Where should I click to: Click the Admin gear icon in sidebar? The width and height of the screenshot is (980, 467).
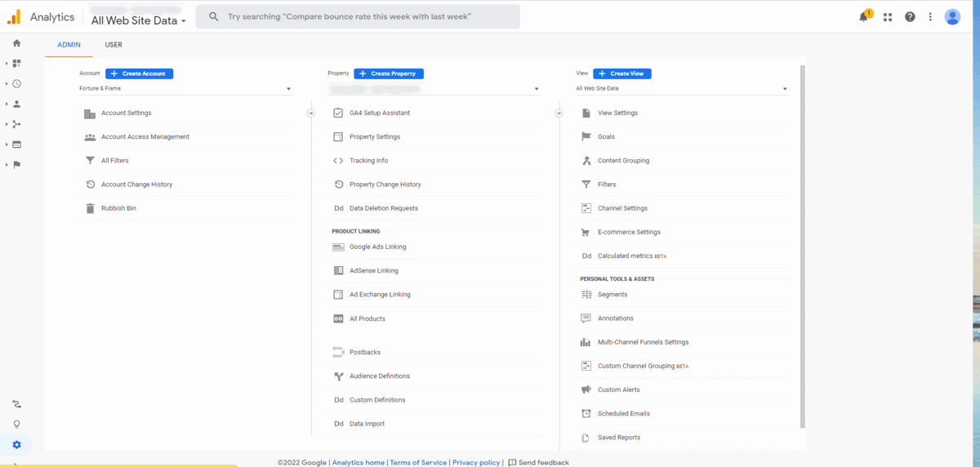click(x=16, y=445)
